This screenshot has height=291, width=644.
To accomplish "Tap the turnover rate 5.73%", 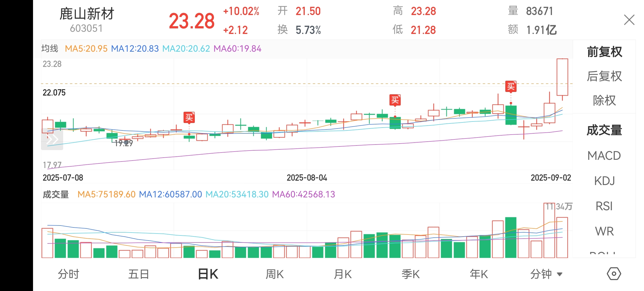I will (308, 30).
